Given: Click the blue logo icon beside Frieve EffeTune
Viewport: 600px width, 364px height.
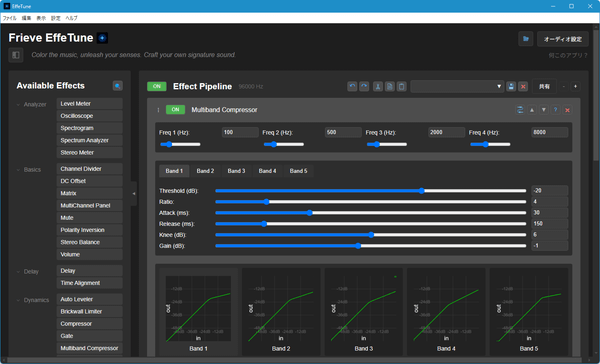Looking at the screenshot, I should click(x=102, y=38).
